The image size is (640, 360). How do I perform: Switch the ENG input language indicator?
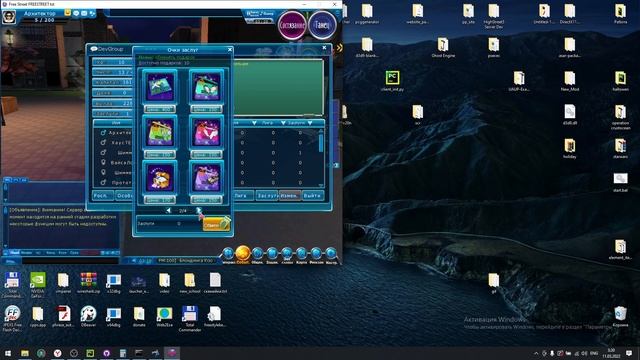(594, 353)
